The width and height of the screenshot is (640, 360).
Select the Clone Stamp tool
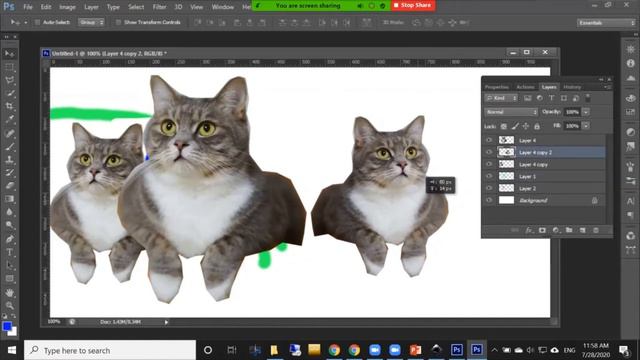coord(9,160)
